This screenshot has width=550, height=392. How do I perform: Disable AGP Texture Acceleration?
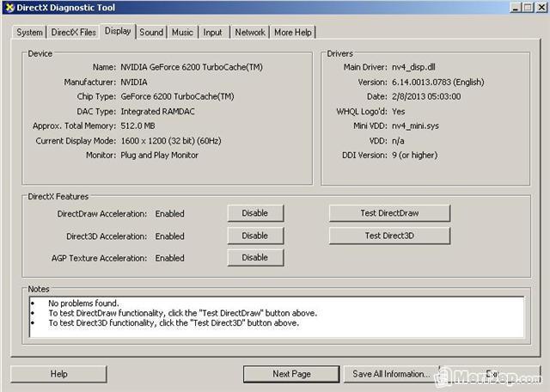[x=255, y=258]
